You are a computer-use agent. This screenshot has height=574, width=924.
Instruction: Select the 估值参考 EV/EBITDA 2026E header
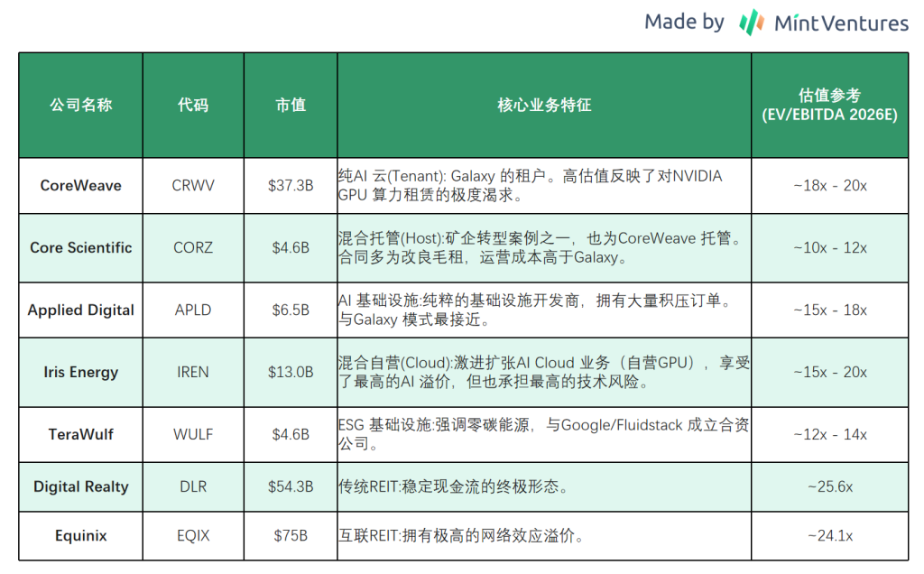click(829, 105)
